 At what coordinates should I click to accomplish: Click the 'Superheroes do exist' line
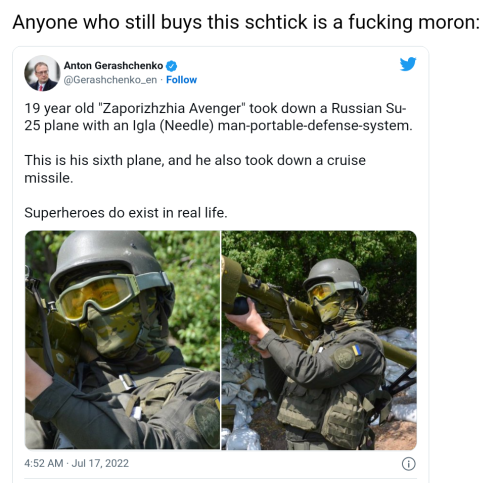click(x=126, y=213)
